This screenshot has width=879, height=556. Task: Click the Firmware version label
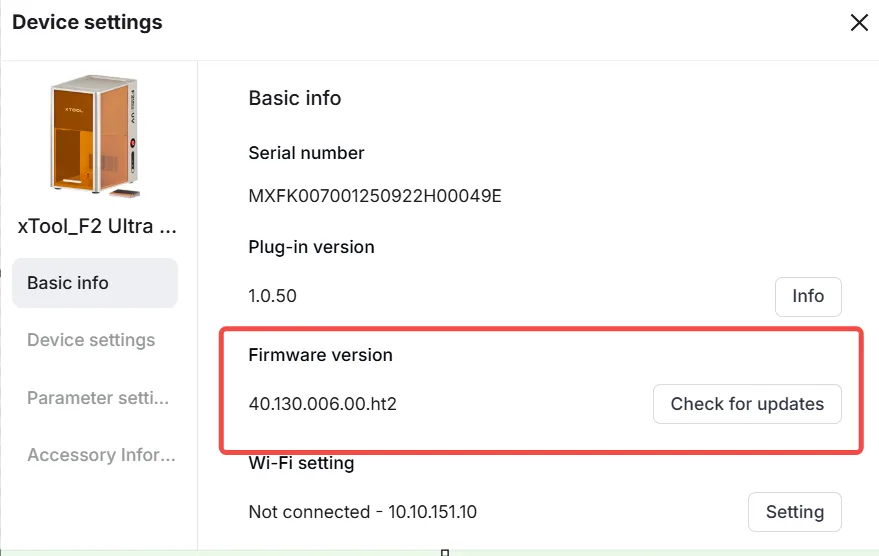320,355
